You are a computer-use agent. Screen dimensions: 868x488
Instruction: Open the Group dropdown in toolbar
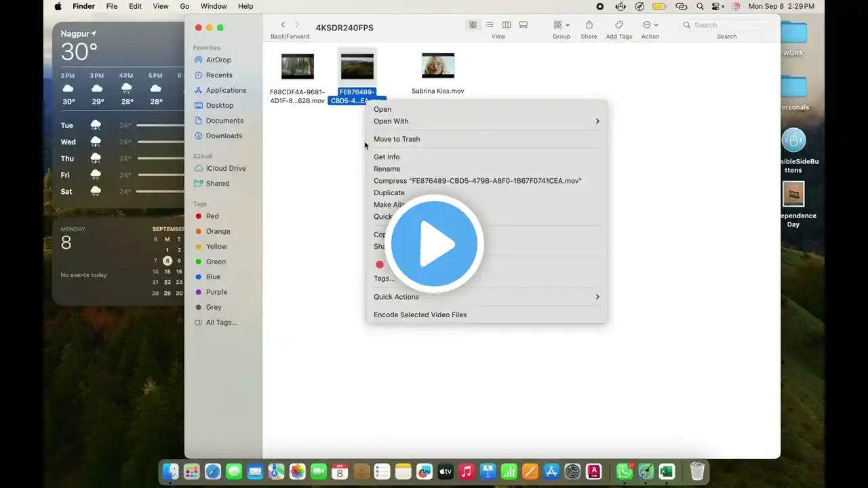(561, 25)
